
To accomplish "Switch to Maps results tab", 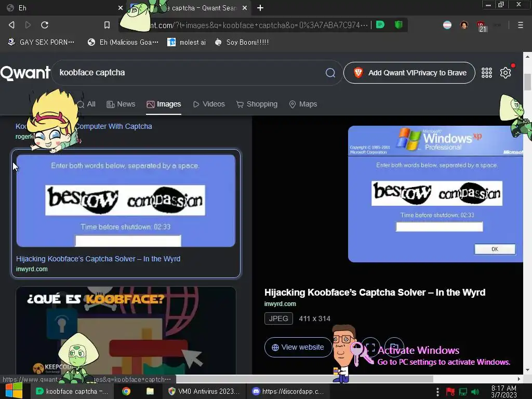I will [303, 104].
